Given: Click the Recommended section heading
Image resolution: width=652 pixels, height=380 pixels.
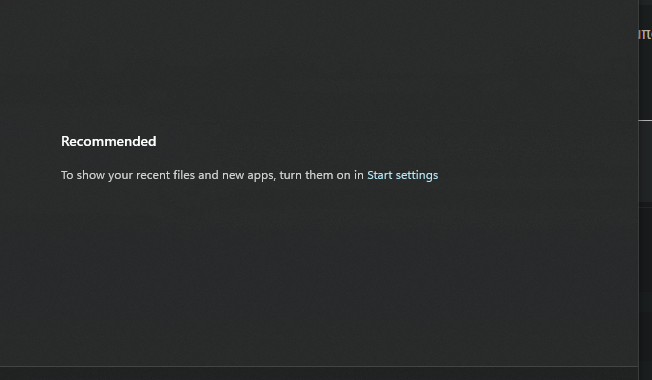Looking at the screenshot, I should coord(109,141).
